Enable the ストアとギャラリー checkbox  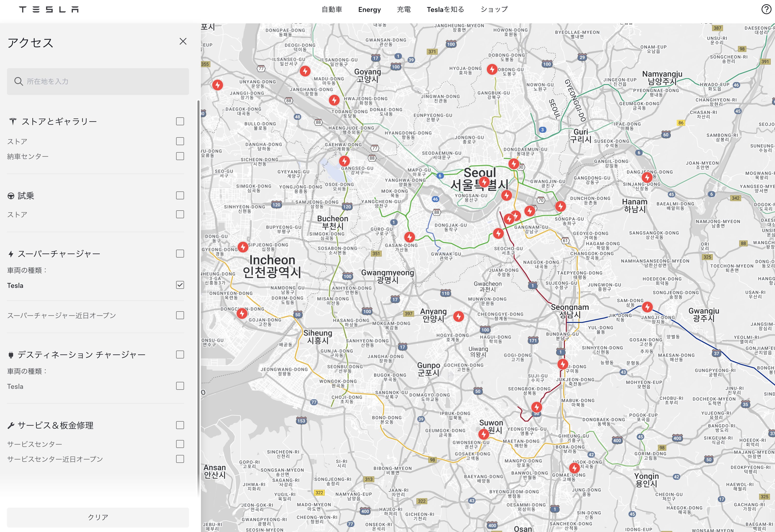pyautogui.click(x=180, y=121)
